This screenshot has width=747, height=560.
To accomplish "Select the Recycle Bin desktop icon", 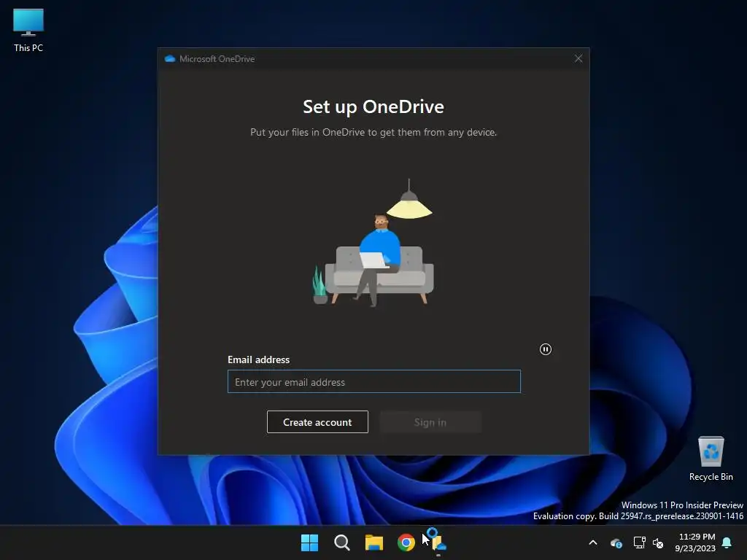I will pyautogui.click(x=711, y=459).
